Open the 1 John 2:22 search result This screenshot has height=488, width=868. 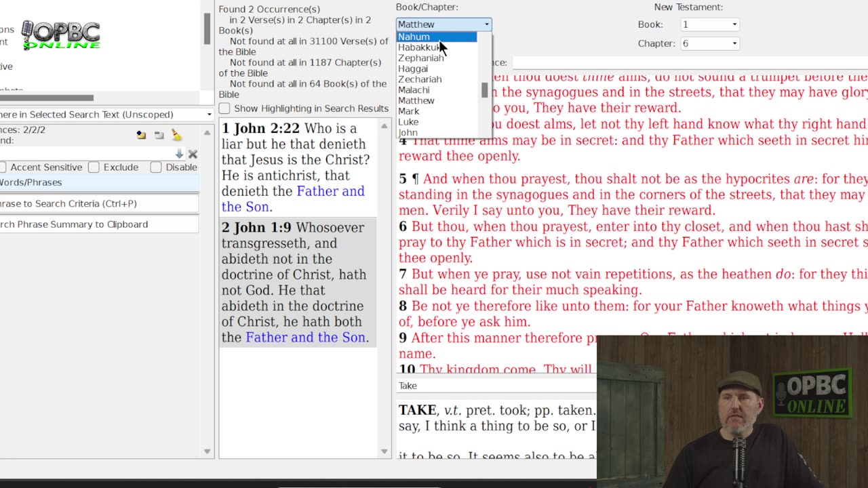[297, 167]
